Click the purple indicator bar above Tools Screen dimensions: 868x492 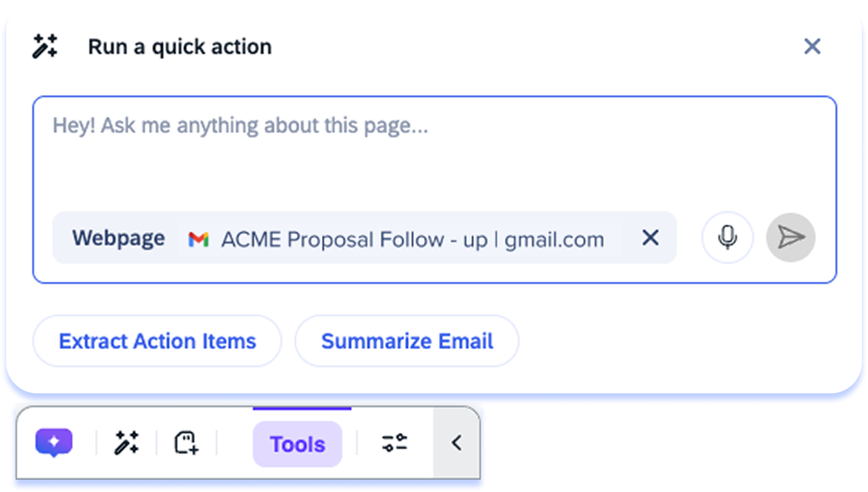[302, 408]
